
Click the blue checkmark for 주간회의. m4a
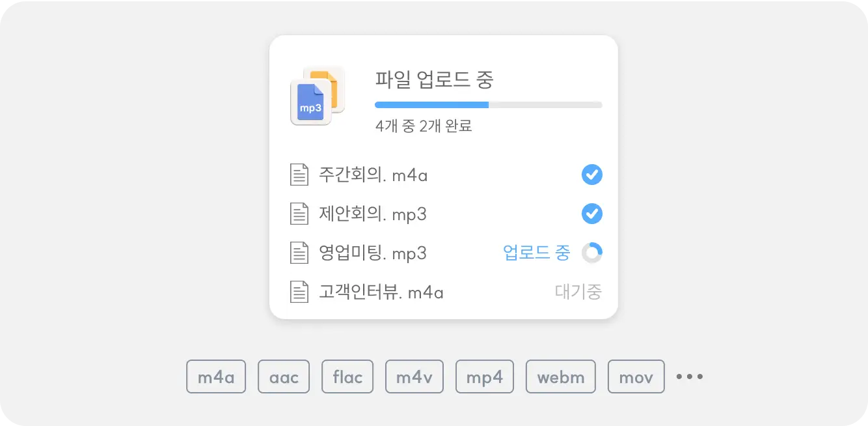(591, 175)
